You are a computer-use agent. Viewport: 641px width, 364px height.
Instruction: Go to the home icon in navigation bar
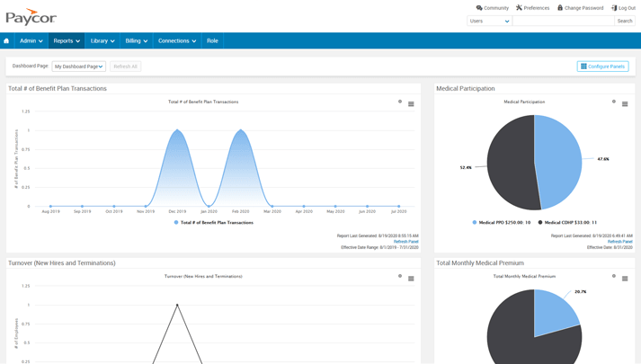click(x=6, y=40)
